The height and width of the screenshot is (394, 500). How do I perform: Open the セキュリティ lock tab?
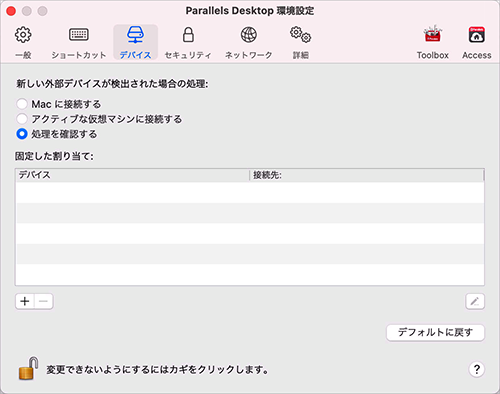point(188,43)
